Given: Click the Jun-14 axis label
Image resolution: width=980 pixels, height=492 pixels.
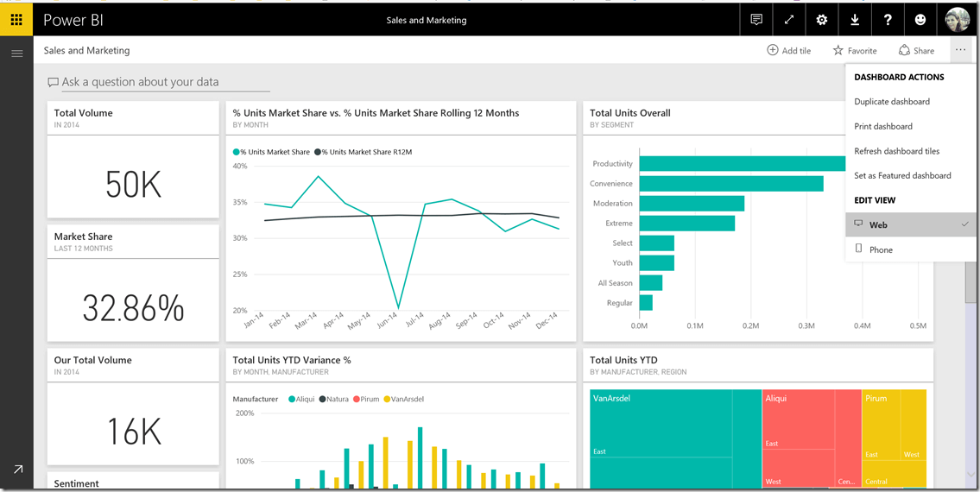Looking at the screenshot, I should [x=389, y=320].
